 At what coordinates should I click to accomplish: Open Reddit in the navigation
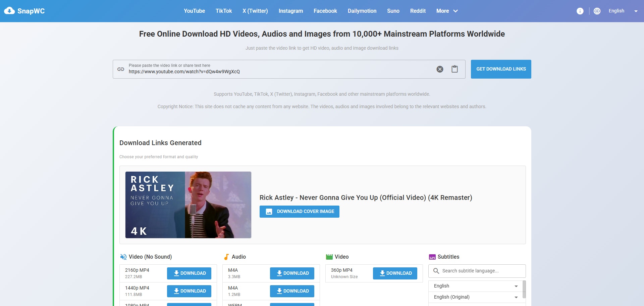[418, 11]
